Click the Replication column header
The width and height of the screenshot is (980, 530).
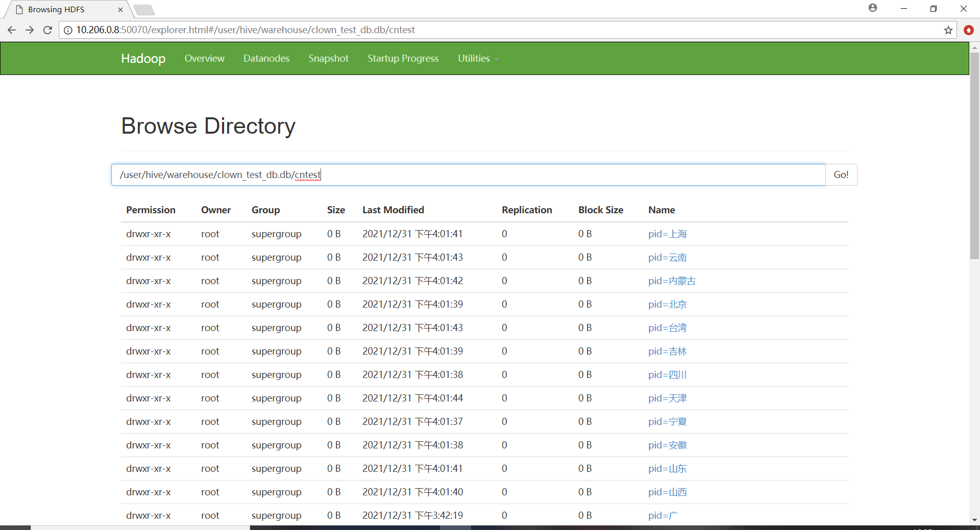pyautogui.click(x=527, y=210)
